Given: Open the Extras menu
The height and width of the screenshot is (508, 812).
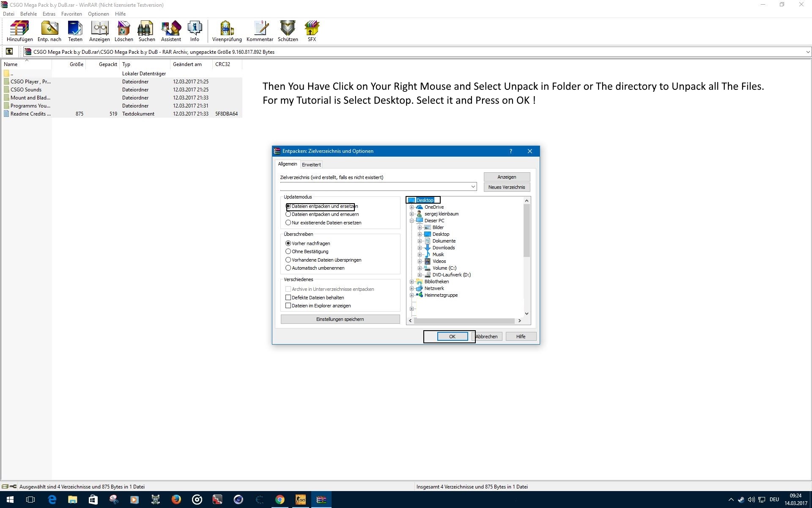Looking at the screenshot, I should click(49, 14).
